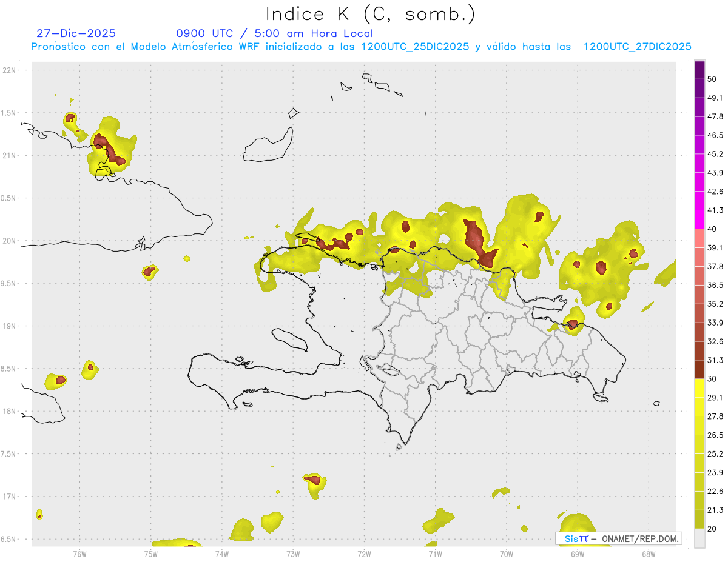The height and width of the screenshot is (562, 728).
Task: Click the "20N" latitude label
Action: point(10,241)
